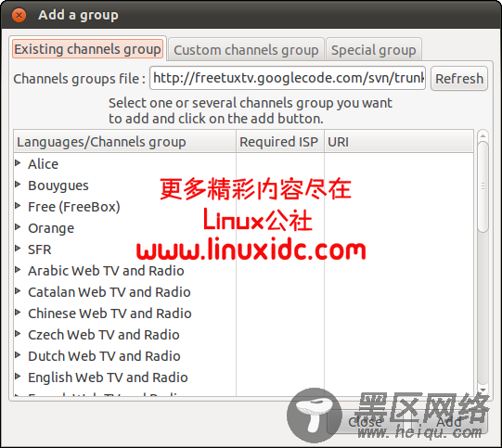502x448 pixels.
Task: Click the Close button
Action: (x=365, y=422)
